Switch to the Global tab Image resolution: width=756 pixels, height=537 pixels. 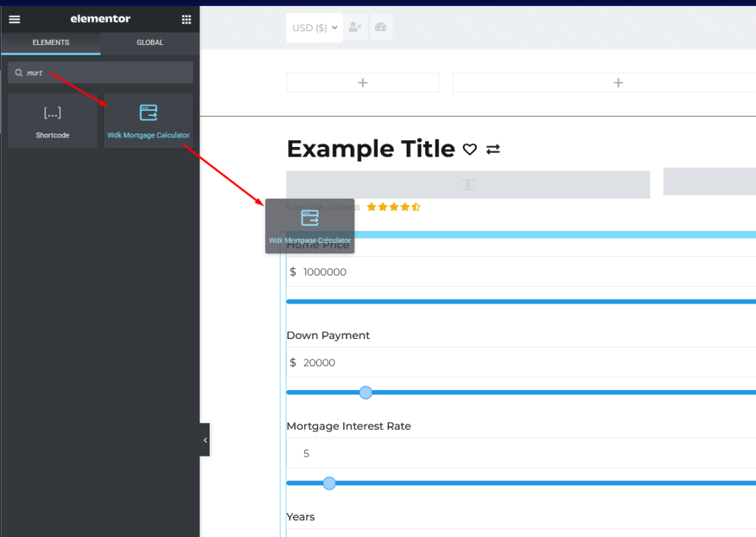150,42
